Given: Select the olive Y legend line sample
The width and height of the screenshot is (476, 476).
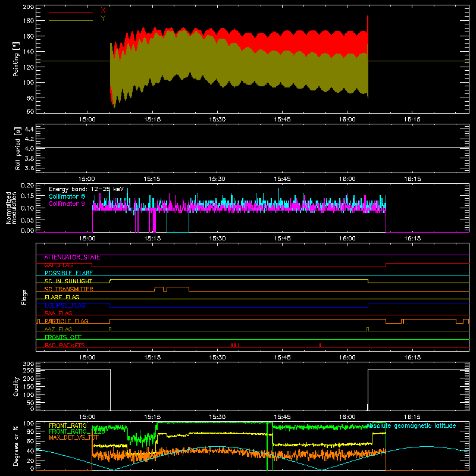Looking at the screenshot, I should coord(71,20).
